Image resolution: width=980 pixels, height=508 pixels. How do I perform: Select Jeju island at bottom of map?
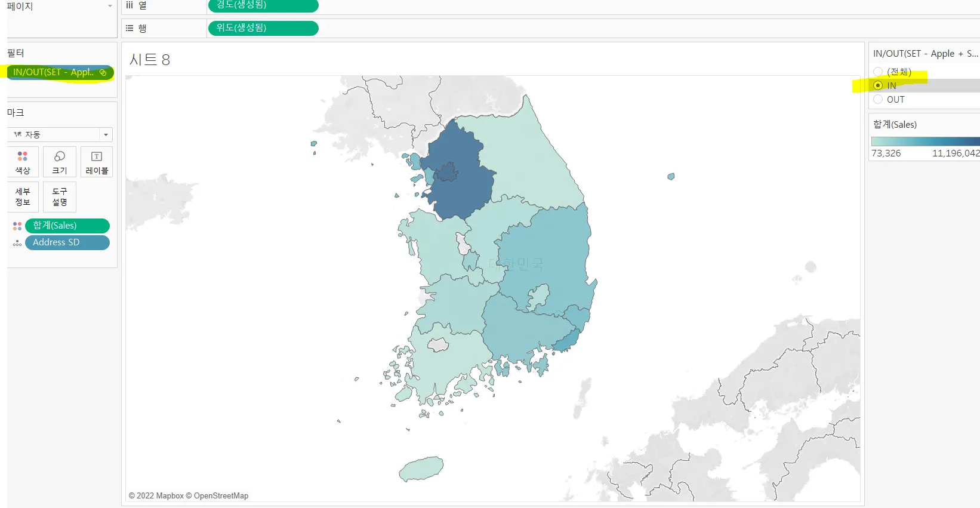point(421,469)
